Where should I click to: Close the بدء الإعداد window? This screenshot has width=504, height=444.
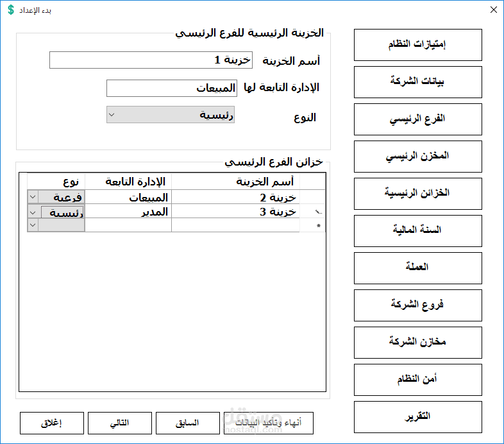[493, 10]
